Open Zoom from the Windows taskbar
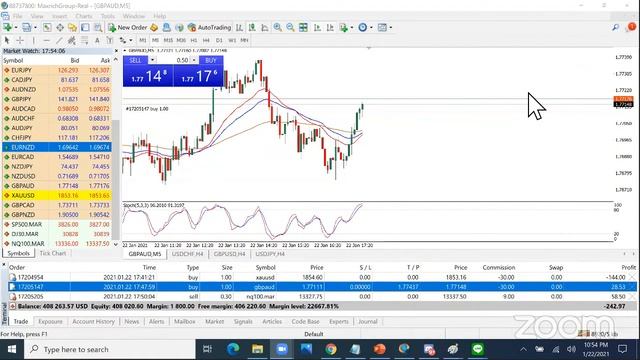The width and height of the screenshot is (640, 360). click(x=282, y=349)
